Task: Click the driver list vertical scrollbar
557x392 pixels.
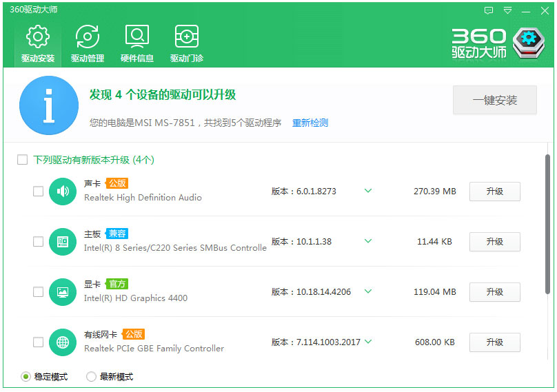Action: [x=547, y=225]
